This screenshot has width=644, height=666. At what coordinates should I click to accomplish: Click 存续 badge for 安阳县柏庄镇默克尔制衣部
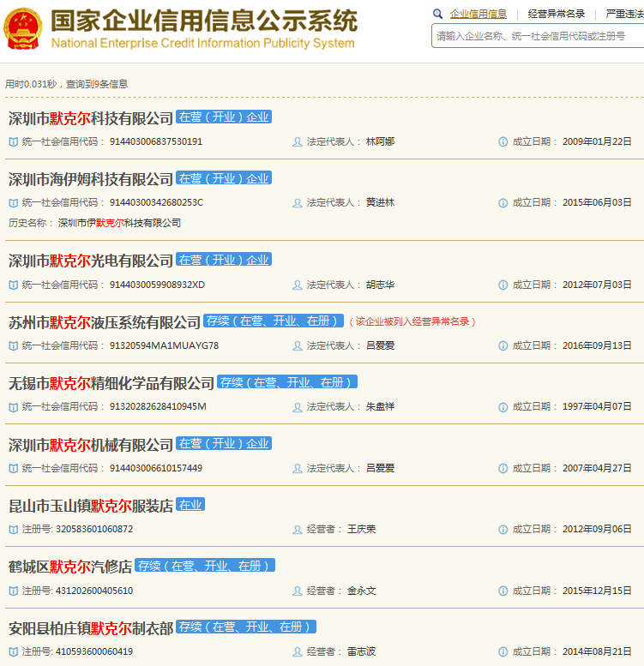(246, 627)
